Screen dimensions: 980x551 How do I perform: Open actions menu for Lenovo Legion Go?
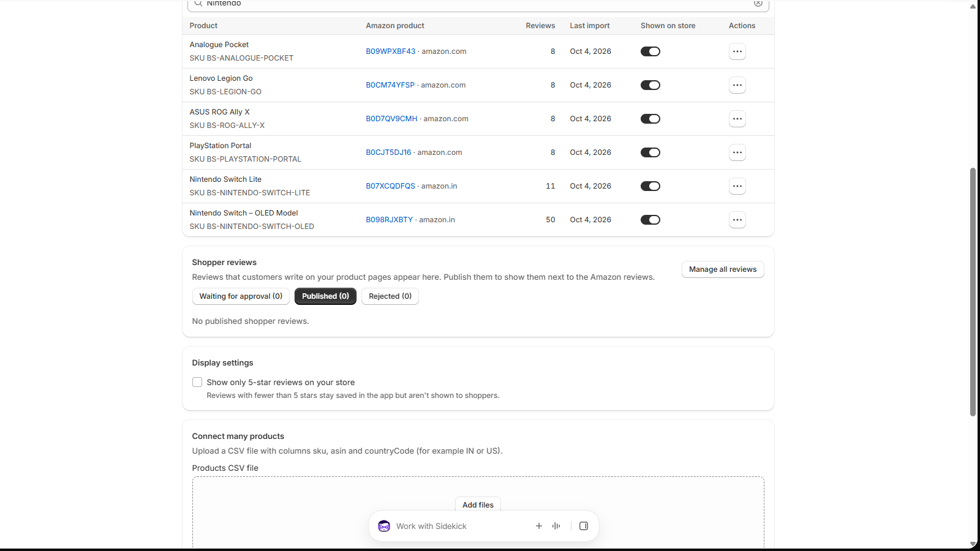click(737, 85)
